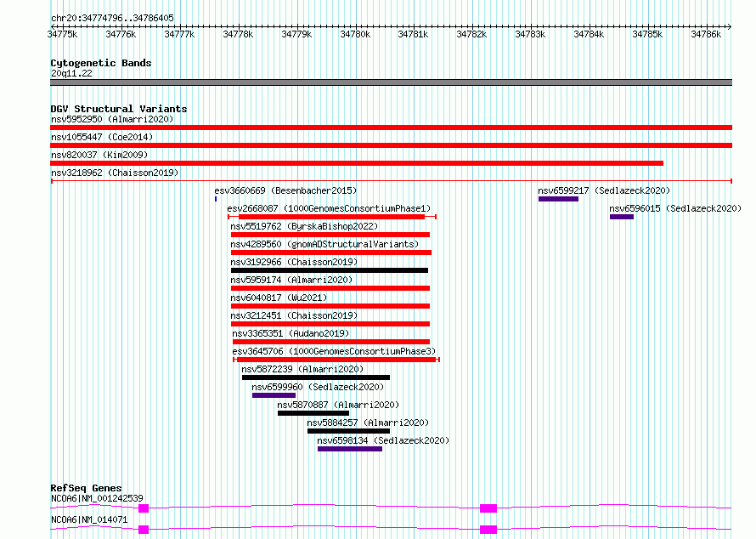This screenshot has width=756, height=539.
Task: Click nsv5959174 (Almarri2020) label
Action: point(291,280)
